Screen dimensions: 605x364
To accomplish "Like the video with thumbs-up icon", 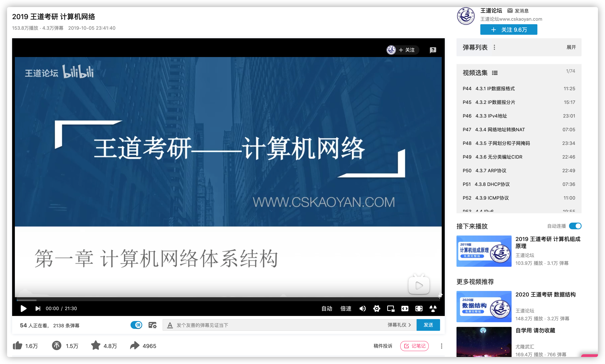I will coord(18,346).
